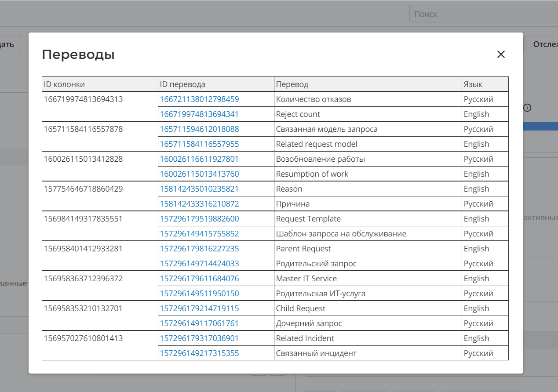The image size is (558, 392).
Task: Open translation ID link for Причина
Action: 199,204
